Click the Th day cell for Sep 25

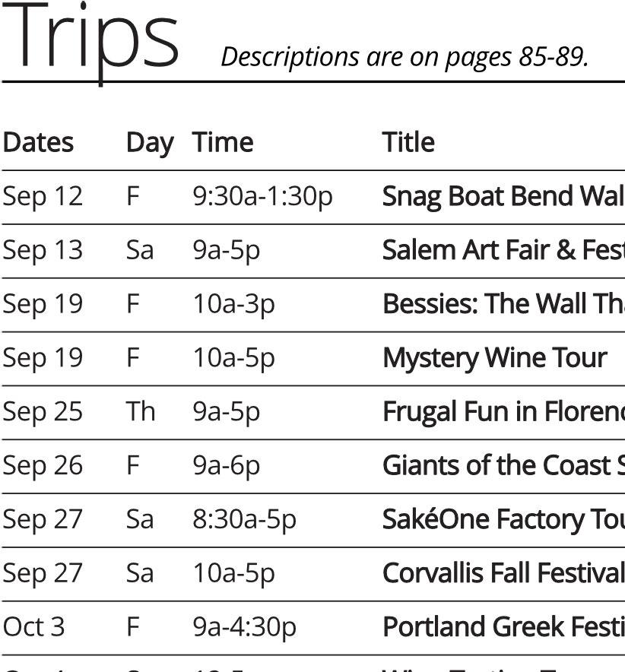point(140,412)
